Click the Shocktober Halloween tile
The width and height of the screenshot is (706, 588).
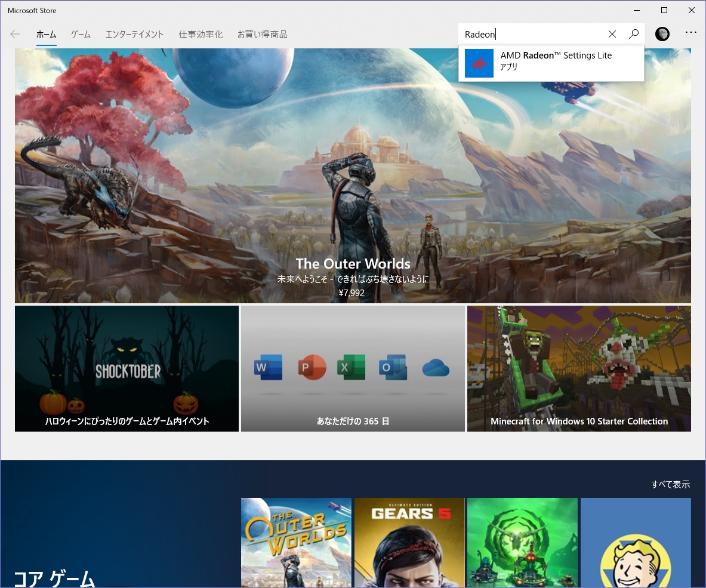tap(127, 368)
